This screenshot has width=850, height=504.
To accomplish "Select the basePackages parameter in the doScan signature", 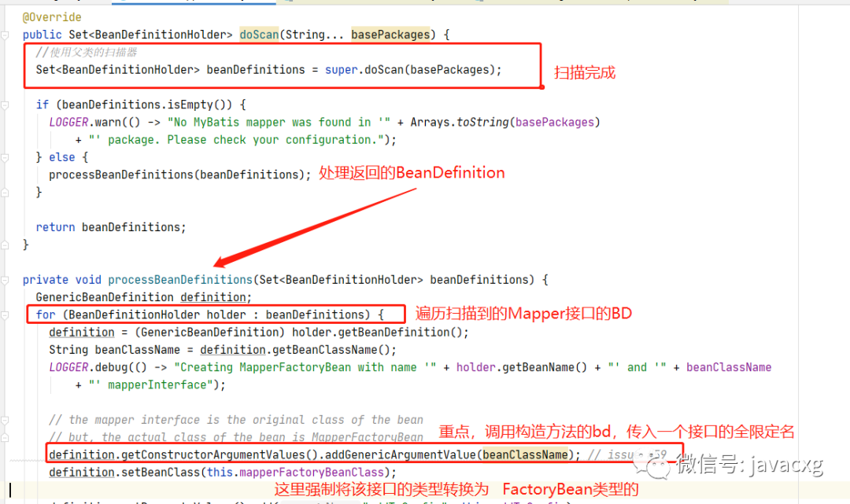I will point(390,35).
